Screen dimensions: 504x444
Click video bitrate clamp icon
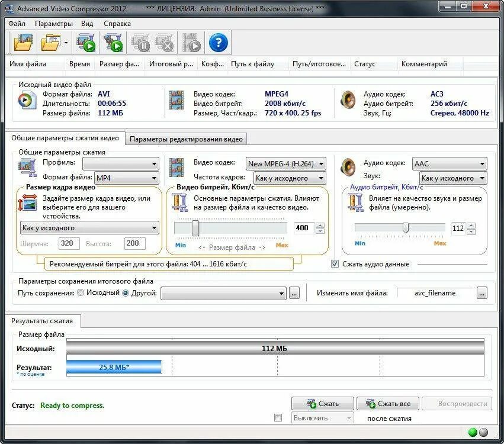(179, 202)
